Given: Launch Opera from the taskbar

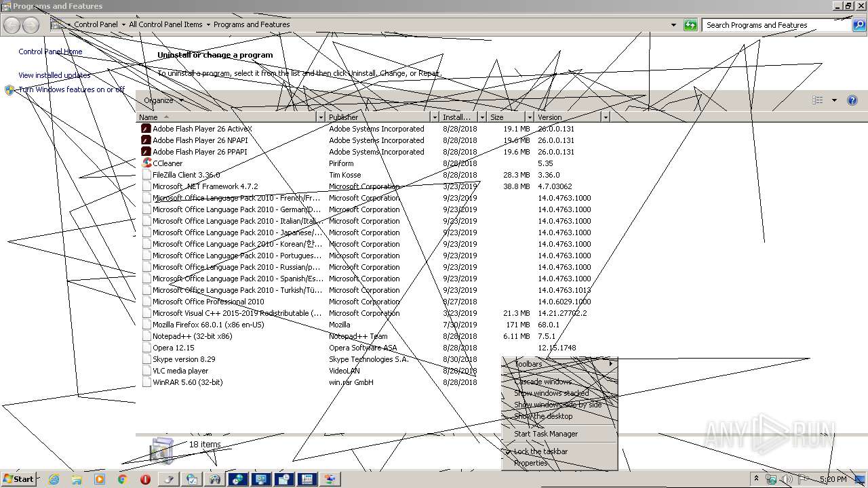Looking at the screenshot, I should tap(145, 479).
